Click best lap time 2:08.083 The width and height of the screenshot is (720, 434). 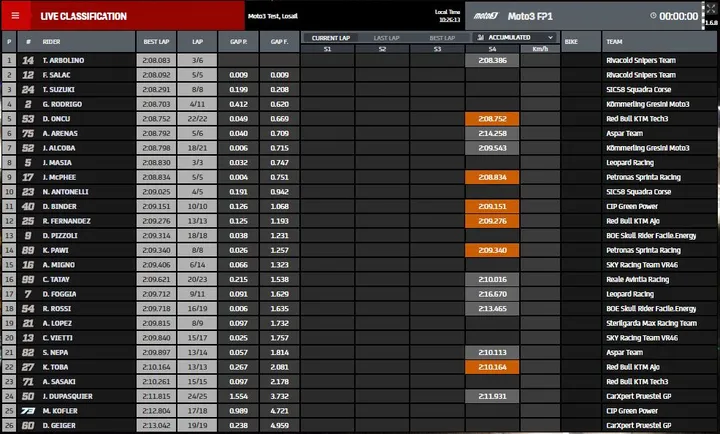[x=156, y=60]
